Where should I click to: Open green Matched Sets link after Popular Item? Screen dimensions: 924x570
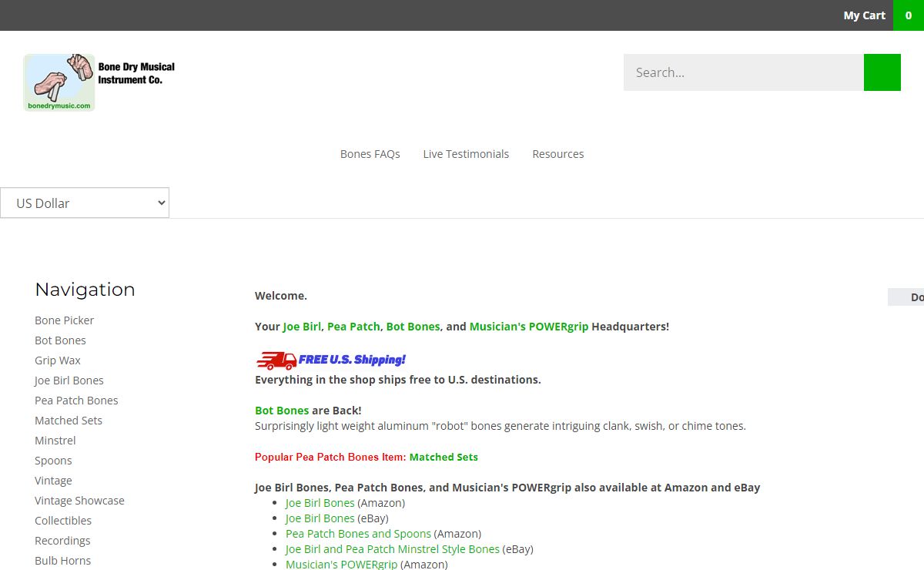click(x=444, y=457)
